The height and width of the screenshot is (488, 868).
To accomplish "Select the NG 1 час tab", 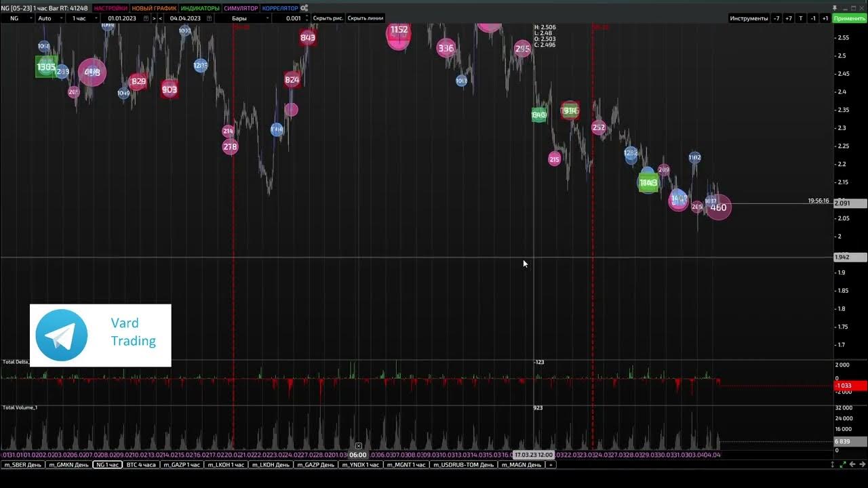I will click(107, 465).
